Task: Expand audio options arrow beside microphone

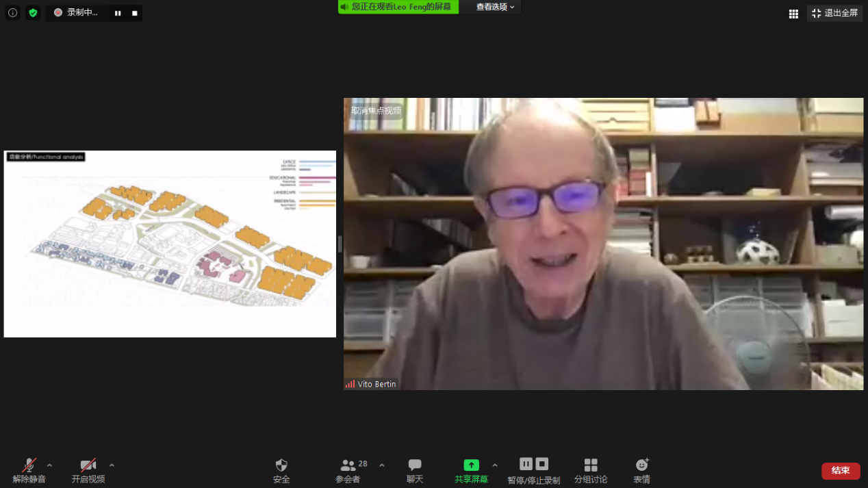Action: (x=49, y=465)
